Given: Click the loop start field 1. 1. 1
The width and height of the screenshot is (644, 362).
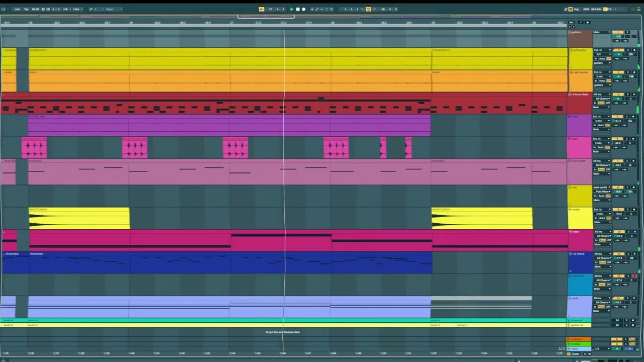Looking at the screenshot, I should tap(351, 9).
